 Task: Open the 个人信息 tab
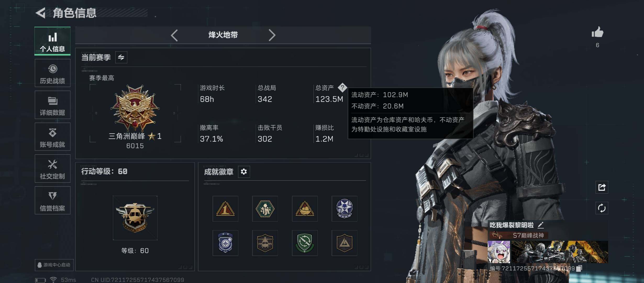click(52, 41)
